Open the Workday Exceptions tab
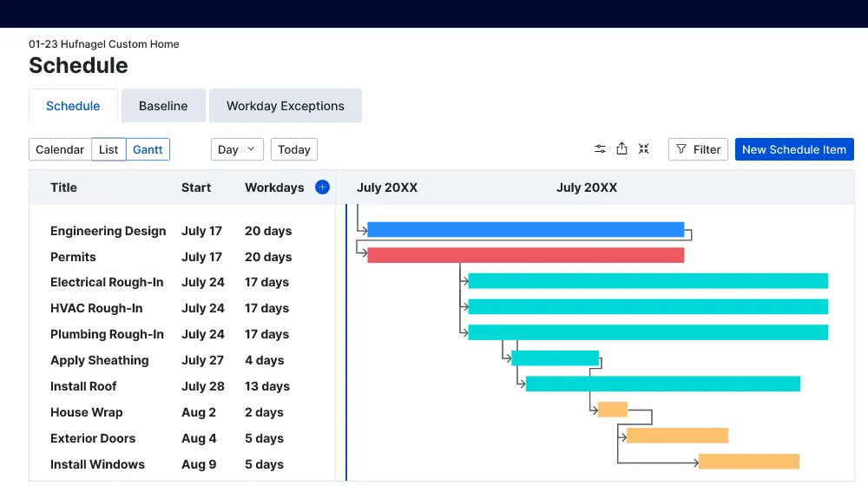The height and width of the screenshot is (499, 868). (x=285, y=106)
